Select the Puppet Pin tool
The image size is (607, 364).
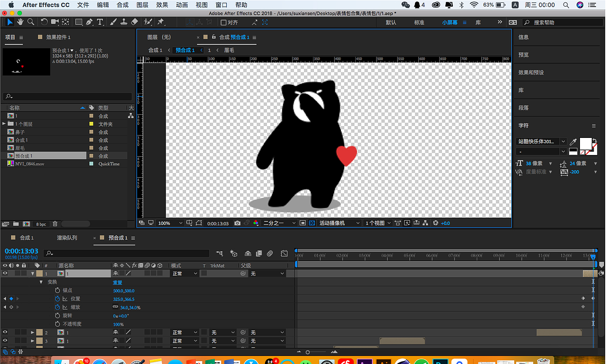pos(161,22)
